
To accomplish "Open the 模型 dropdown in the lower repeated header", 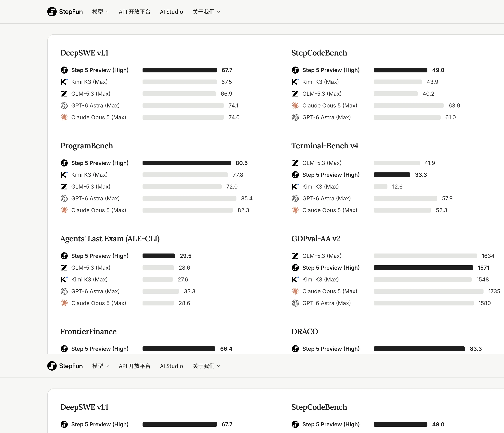I will 100,366.
